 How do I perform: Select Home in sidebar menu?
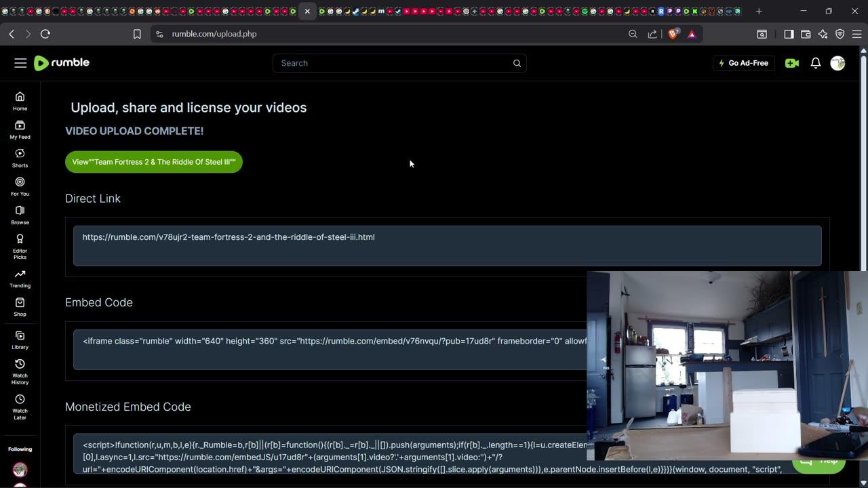(20, 101)
